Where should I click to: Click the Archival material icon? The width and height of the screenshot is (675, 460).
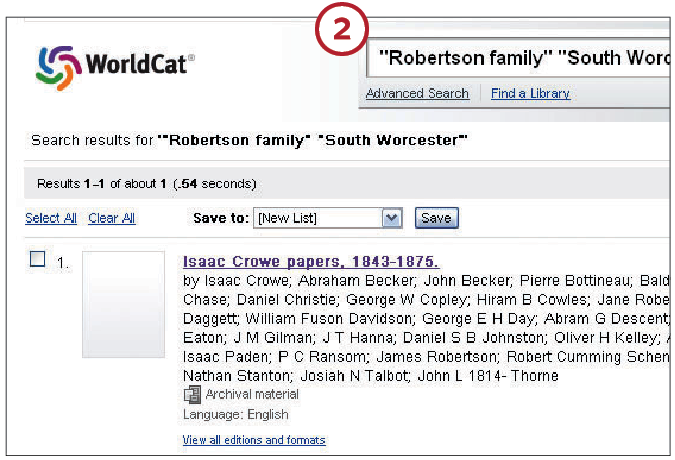tap(192, 394)
